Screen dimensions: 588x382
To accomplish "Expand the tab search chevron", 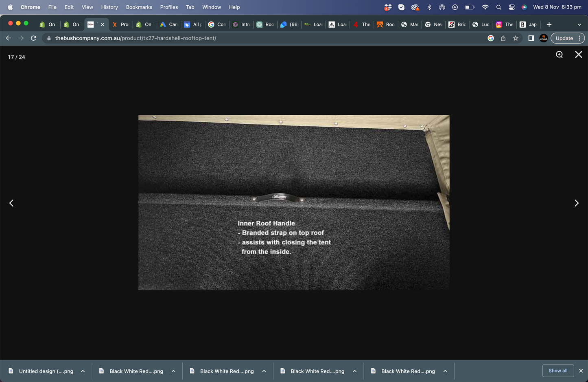I will (x=579, y=24).
